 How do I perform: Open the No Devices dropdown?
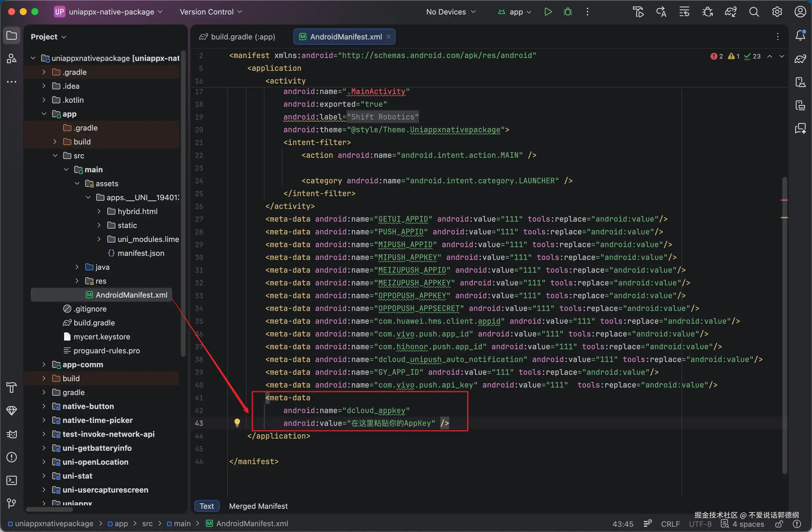click(450, 12)
